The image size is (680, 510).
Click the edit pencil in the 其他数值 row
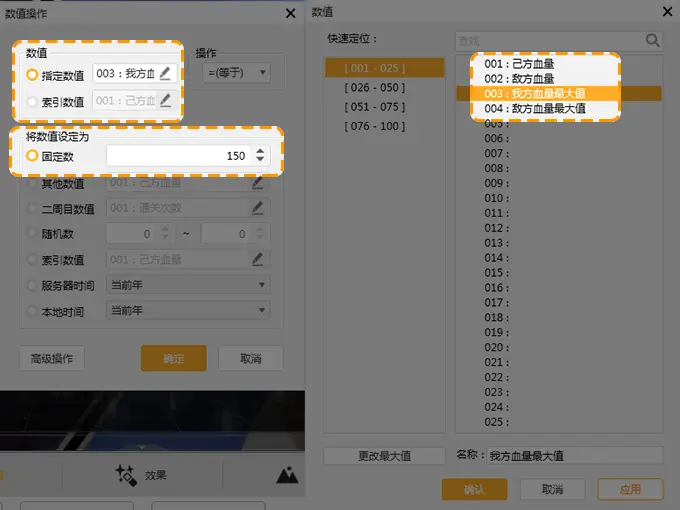click(x=259, y=183)
